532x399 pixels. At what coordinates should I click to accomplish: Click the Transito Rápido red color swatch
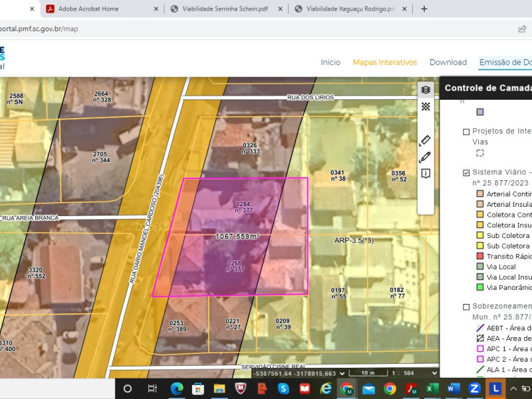tap(479, 256)
